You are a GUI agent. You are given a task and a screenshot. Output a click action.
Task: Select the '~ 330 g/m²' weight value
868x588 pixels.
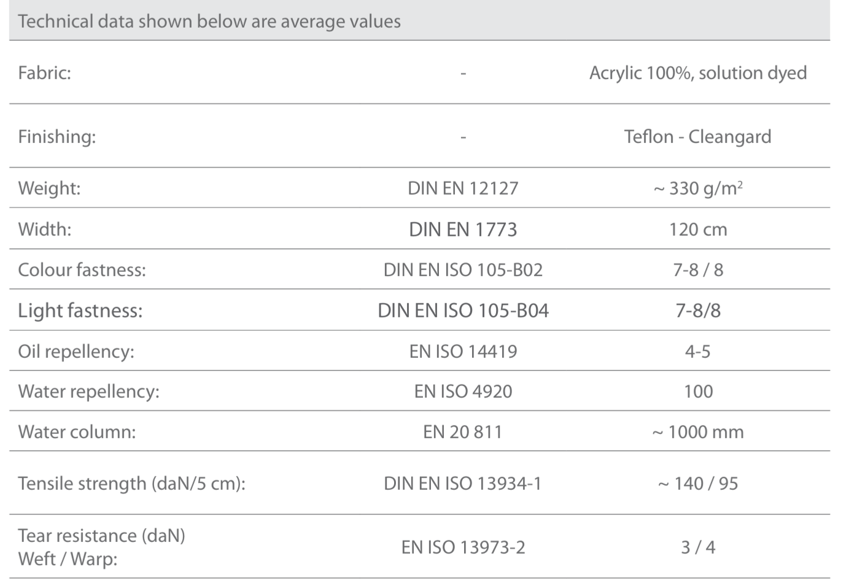click(x=697, y=188)
